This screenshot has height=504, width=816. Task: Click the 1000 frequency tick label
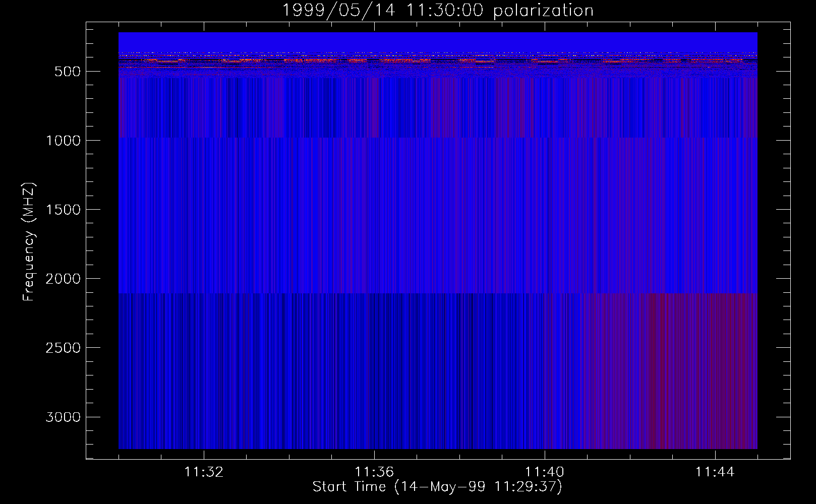coord(63,141)
